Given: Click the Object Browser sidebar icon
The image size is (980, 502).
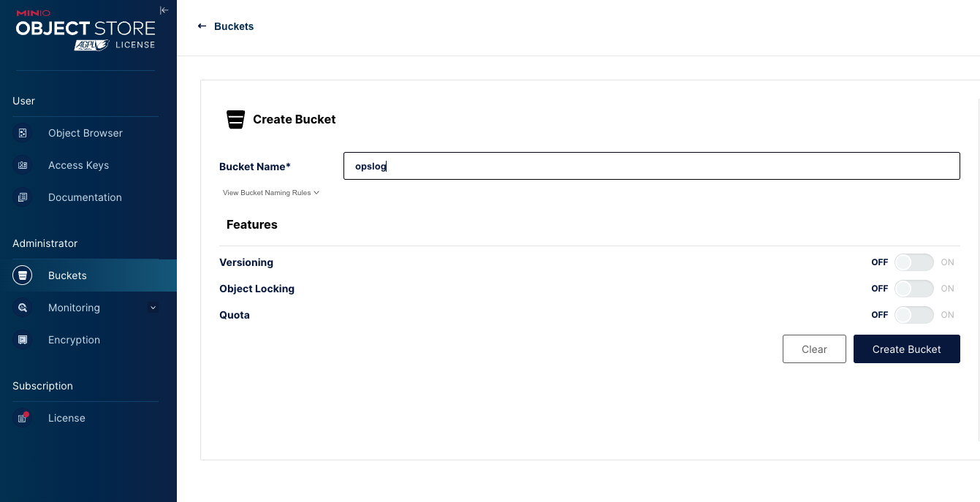Looking at the screenshot, I should coord(23,133).
